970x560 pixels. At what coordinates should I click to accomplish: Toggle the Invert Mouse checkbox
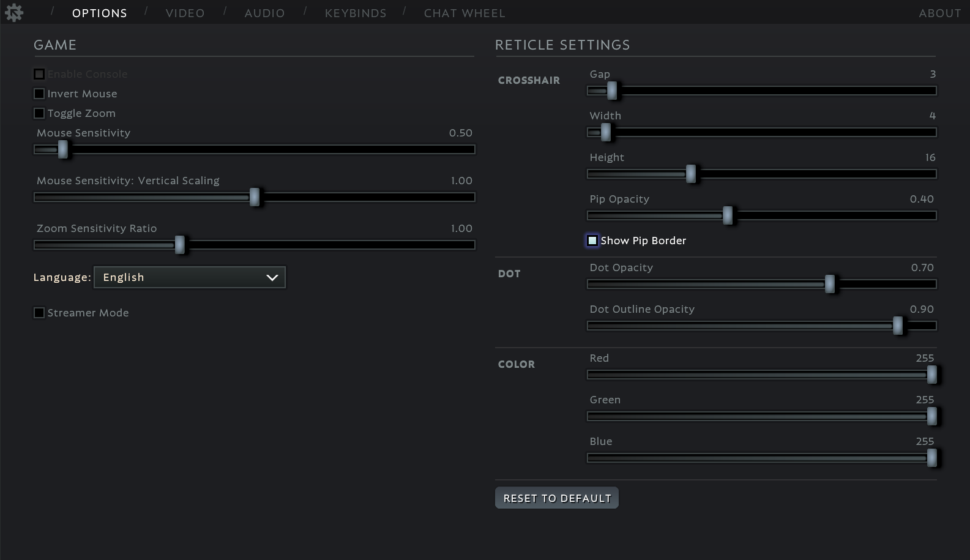pos(39,94)
